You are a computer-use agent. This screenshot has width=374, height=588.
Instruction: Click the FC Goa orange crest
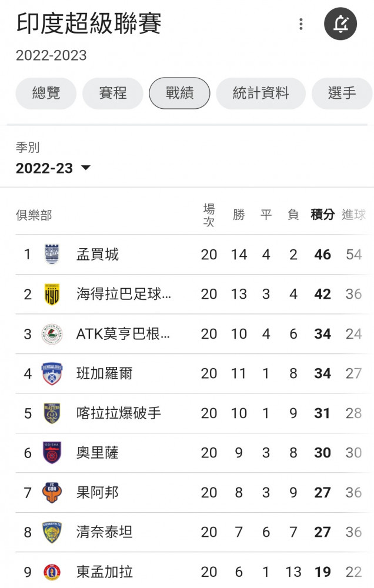click(52, 493)
